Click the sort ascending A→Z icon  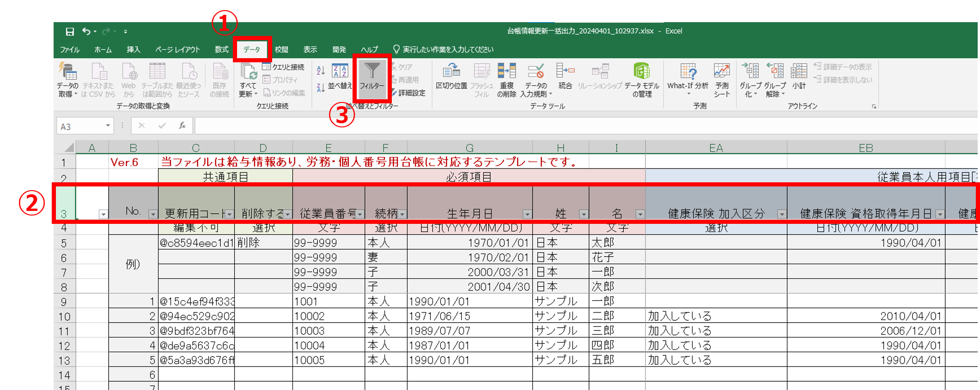pos(321,70)
